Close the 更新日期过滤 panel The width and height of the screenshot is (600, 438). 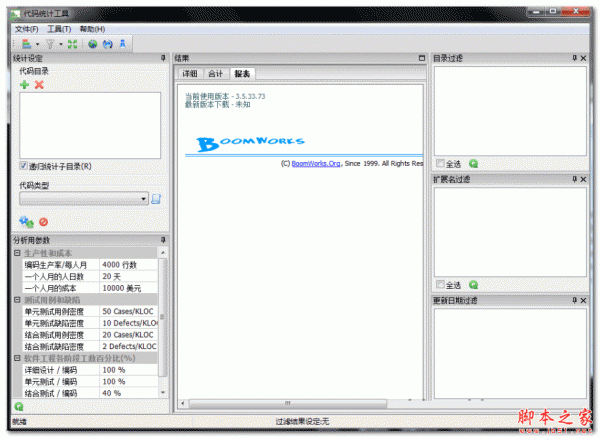(583, 300)
